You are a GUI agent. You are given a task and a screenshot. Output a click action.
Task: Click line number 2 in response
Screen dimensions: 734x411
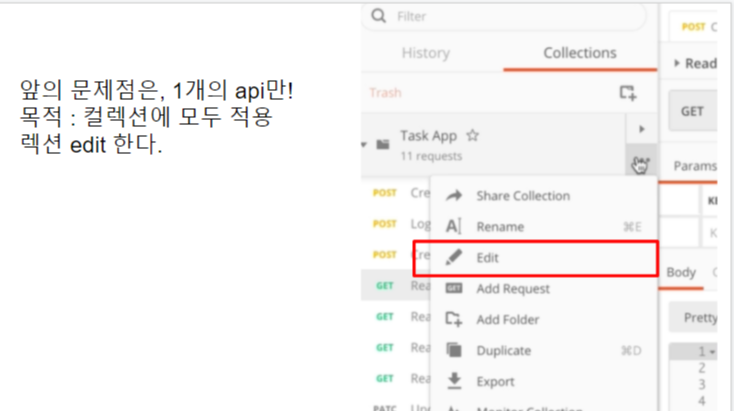[x=701, y=368]
